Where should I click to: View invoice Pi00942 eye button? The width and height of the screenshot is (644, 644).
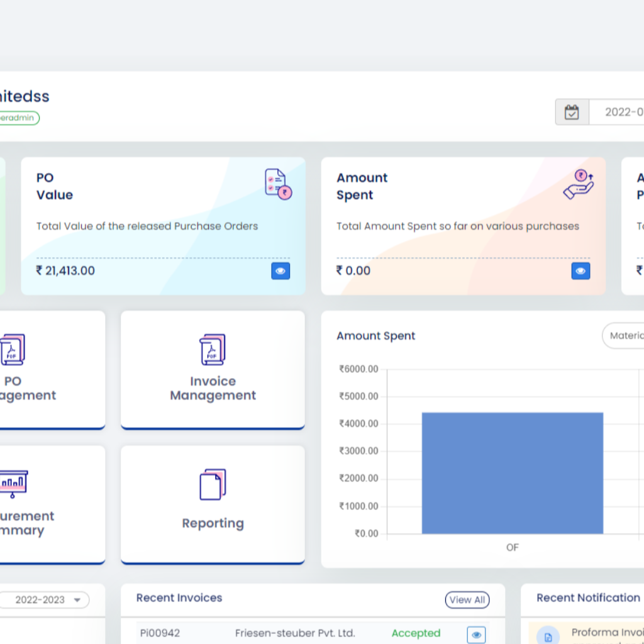[477, 635]
